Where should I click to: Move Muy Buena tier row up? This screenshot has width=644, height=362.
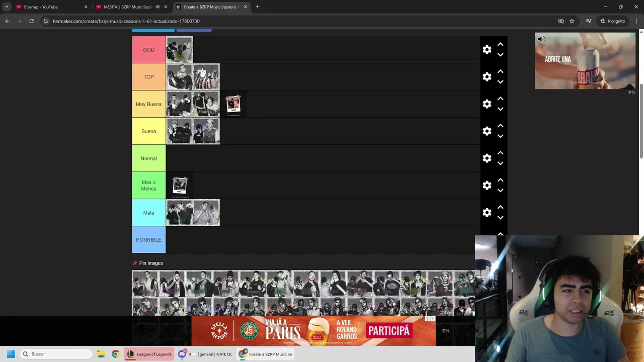click(500, 99)
